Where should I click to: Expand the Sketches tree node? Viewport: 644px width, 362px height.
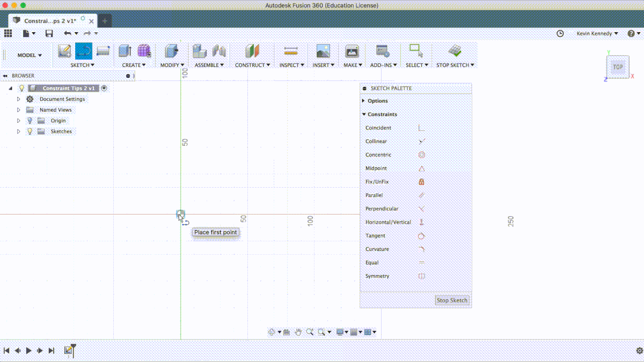pyautogui.click(x=18, y=131)
